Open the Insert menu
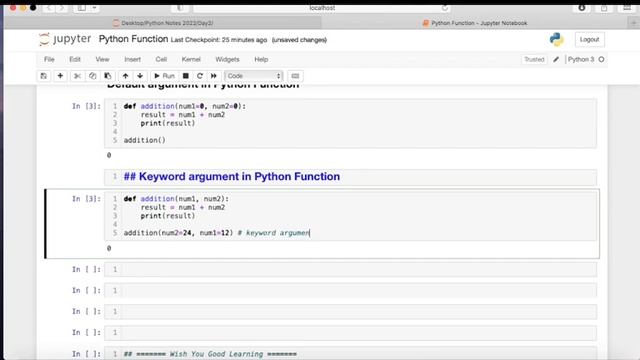The image size is (640, 360). (x=132, y=59)
